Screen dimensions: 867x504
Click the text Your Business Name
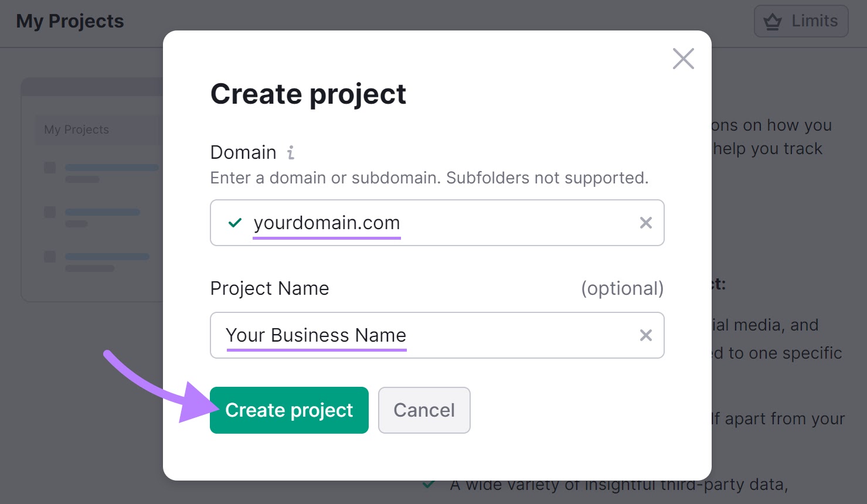(316, 335)
